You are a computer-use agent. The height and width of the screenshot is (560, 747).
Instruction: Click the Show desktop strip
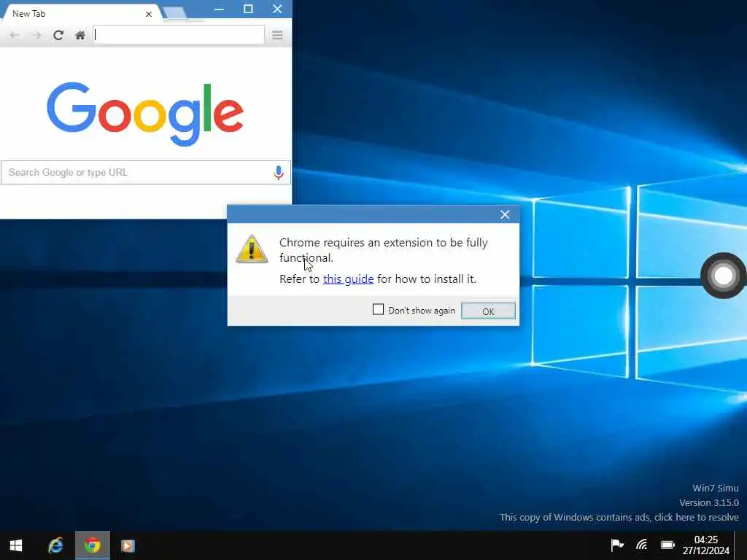pos(741,545)
